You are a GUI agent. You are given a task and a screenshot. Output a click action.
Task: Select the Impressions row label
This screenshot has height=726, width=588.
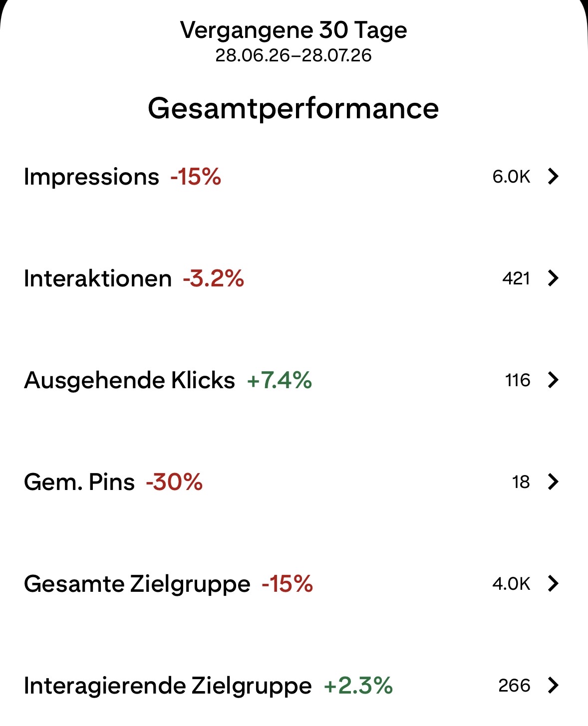(91, 177)
